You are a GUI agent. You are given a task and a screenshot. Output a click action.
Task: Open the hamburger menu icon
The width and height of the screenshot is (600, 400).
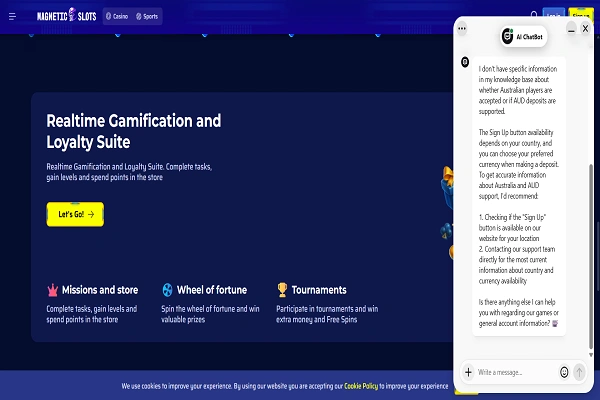(x=12, y=16)
